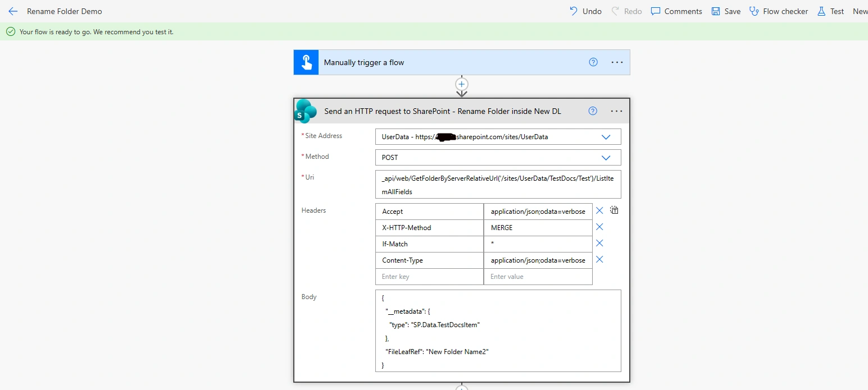Click the Accept header key cell
This screenshot has width=868, height=390.
tap(429, 212)
